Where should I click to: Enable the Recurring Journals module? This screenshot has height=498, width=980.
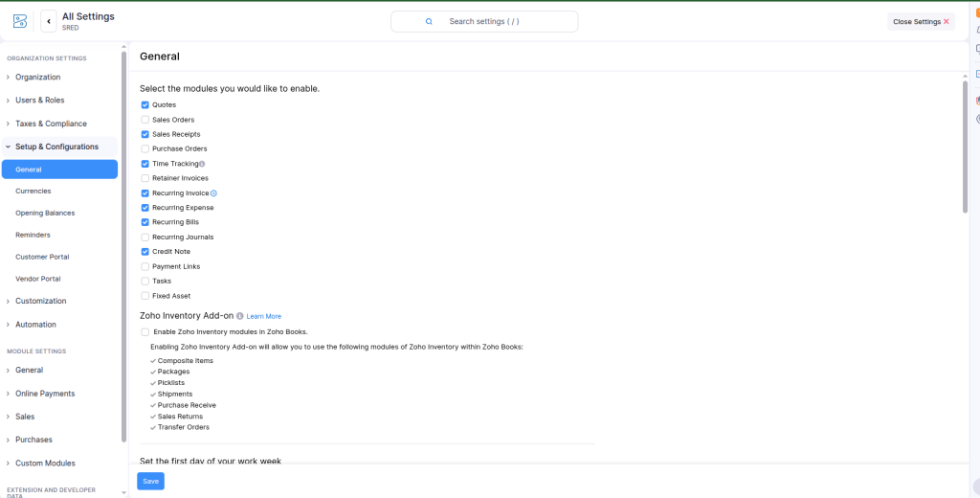pos(145,238)
